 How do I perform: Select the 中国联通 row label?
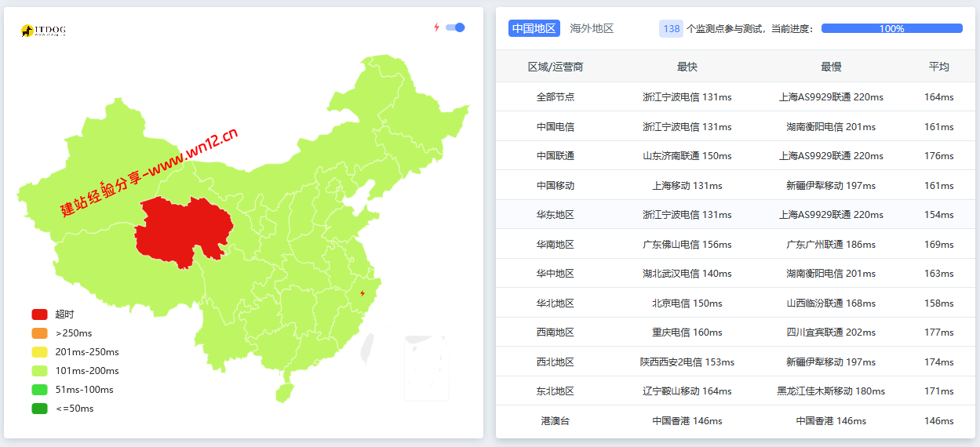pos(556,156)
